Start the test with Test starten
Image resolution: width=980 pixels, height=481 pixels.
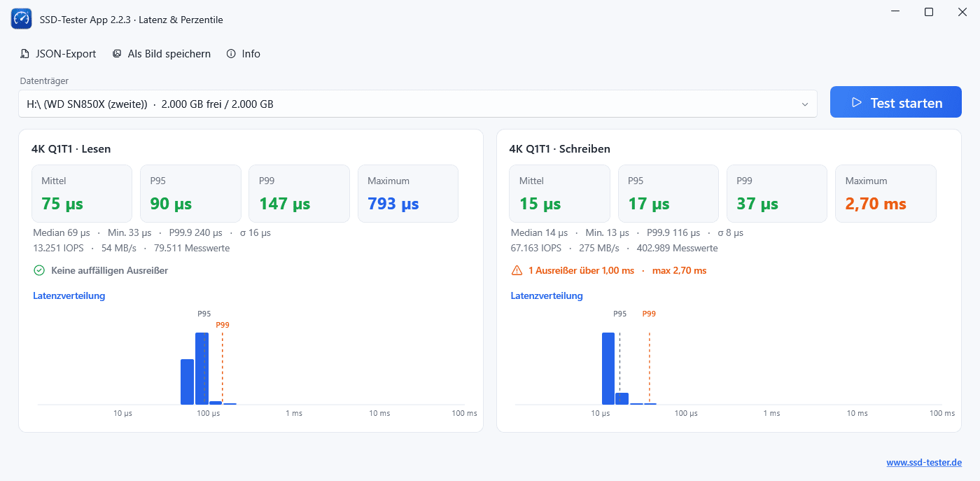[896, 102]
